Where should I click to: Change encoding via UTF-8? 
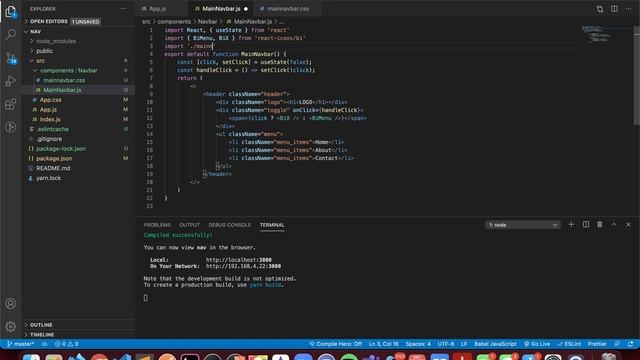[446, 344]
